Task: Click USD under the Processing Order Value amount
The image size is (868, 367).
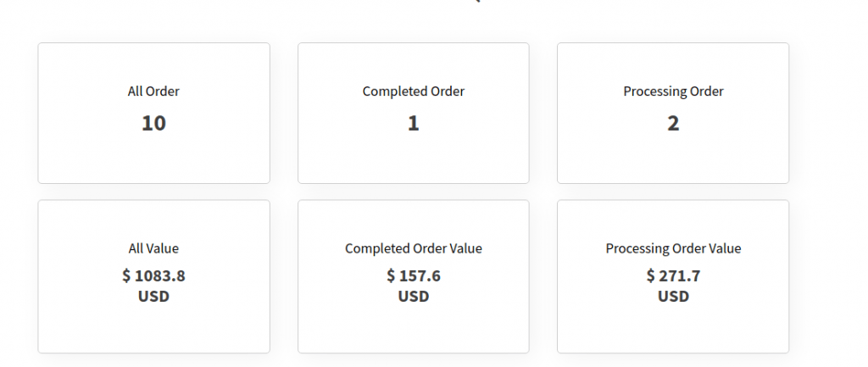Action: 673,297
